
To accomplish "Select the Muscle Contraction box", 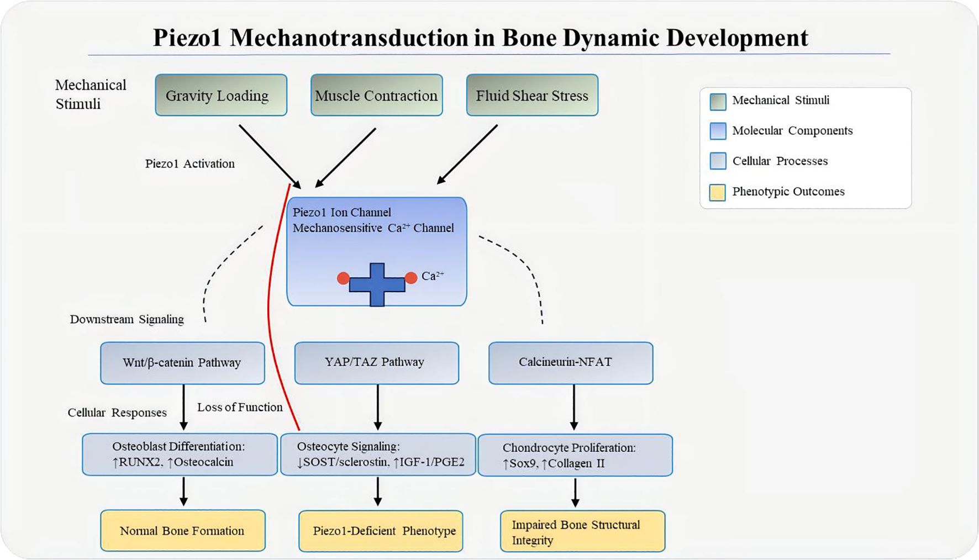I will (376, 96).
